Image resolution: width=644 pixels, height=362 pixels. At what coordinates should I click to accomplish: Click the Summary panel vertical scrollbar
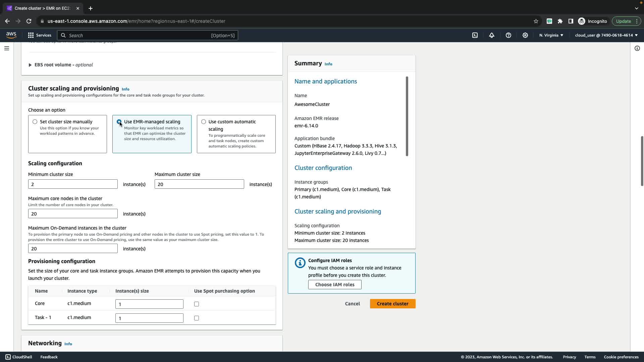point(407,116)
